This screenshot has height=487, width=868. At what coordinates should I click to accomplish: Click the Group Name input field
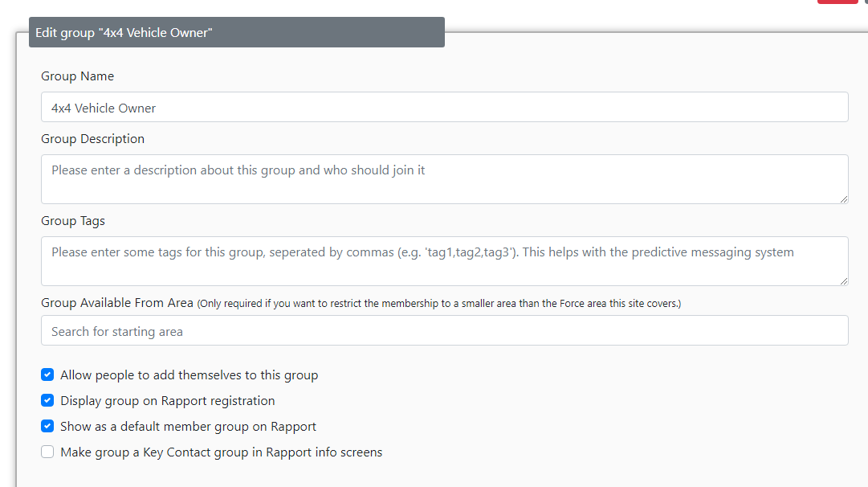[445, 107]
